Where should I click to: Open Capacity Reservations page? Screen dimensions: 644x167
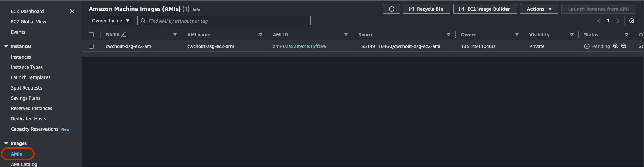coord(35,129)
